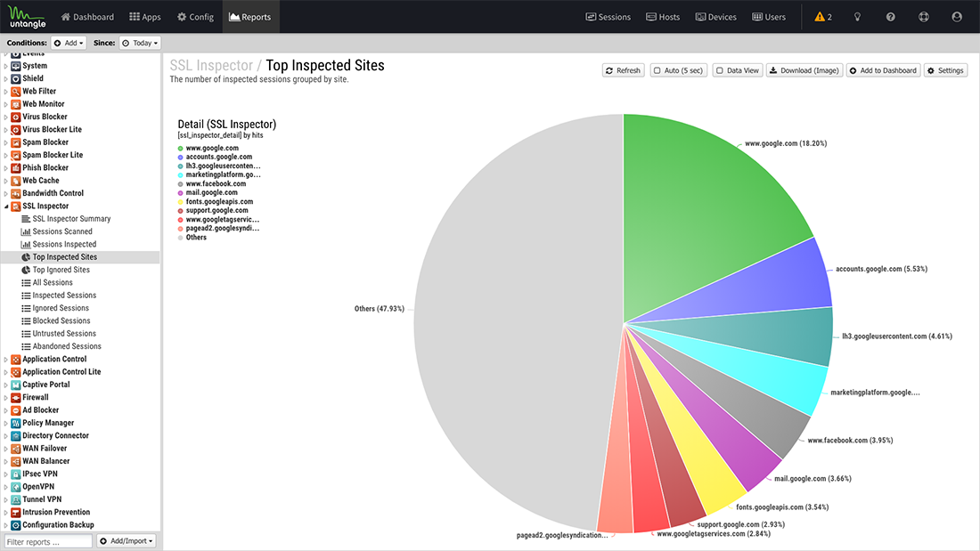The height and width of the screenshot is (551, 980).
Task: Open the Add conditions dropdown
Action: [69, 43]
